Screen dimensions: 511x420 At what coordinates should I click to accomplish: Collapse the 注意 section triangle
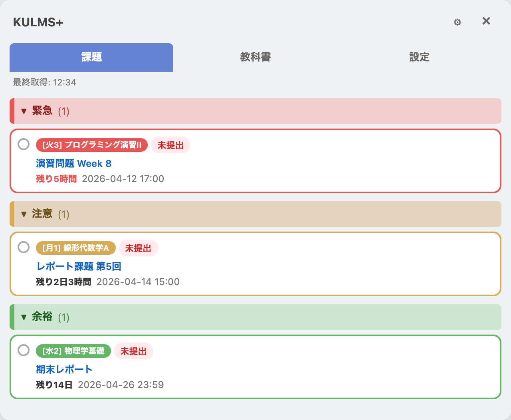[24, 214]
